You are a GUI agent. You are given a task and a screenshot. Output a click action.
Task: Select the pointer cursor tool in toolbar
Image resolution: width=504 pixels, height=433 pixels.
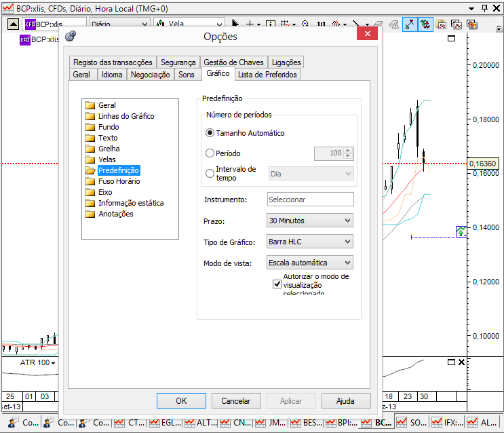(235, 23)
